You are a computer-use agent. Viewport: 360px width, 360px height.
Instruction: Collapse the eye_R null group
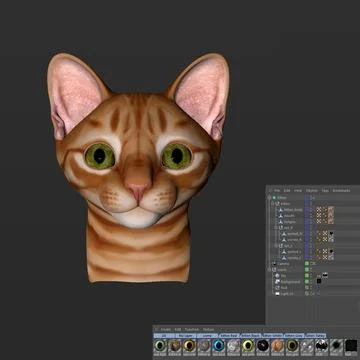click(276, 228)
